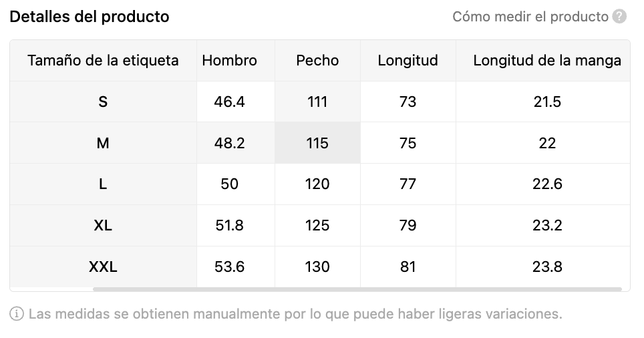Select the XXL size row label
The height and width of the screenshot is (338, 644).
coord(103,267)
